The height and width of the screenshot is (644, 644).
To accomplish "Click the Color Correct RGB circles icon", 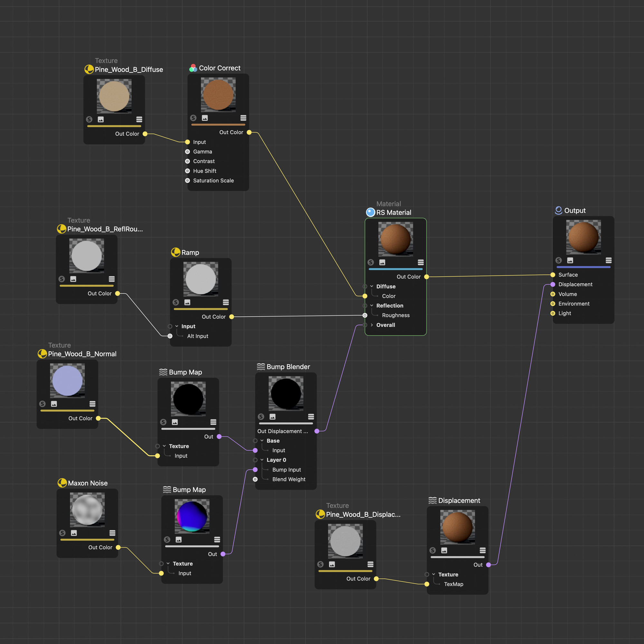I will click(x=193, y=68).
